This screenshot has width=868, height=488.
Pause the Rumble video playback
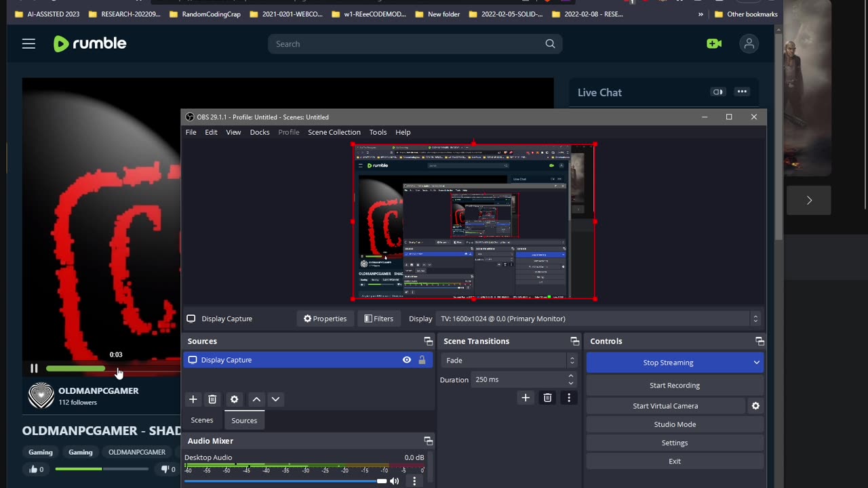(x=34, y=369)
